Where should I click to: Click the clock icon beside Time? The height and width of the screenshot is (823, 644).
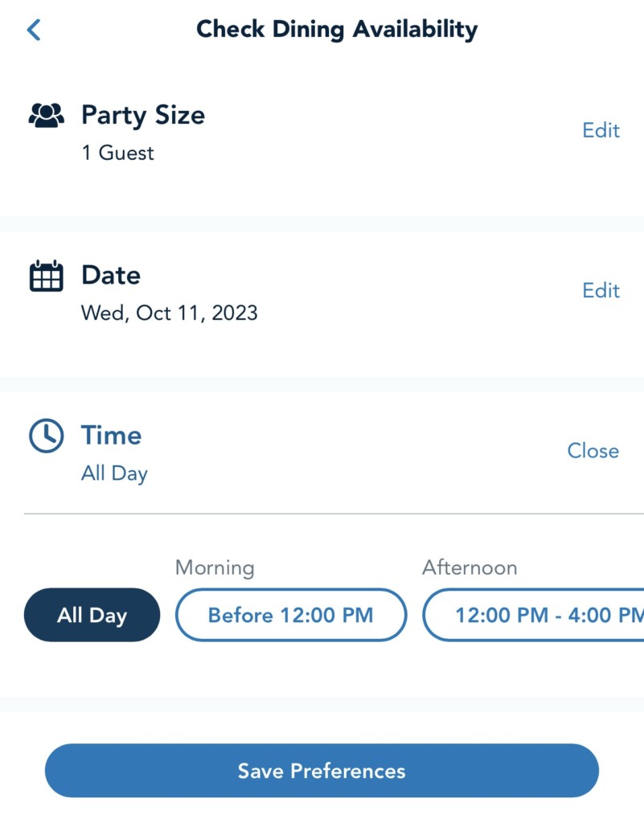[46, 436]
